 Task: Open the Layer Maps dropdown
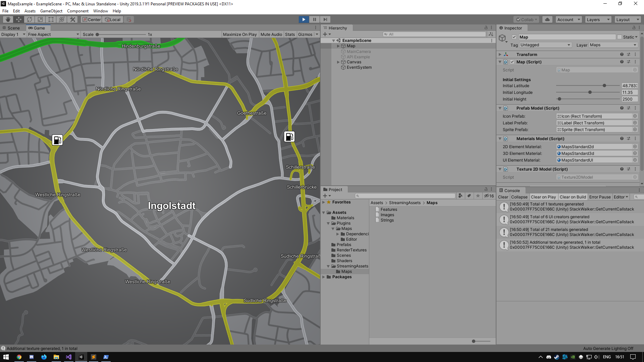point(613,45)
